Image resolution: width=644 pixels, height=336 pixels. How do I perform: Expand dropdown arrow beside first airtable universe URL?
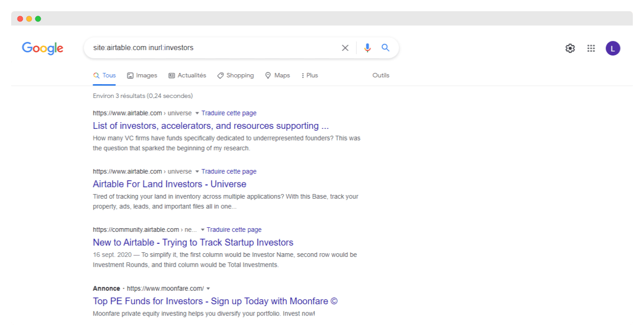pyautogui.click(x=197, y=113)
